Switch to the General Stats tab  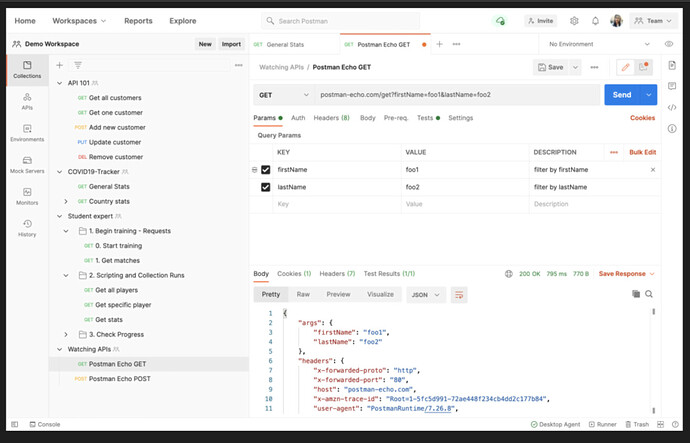285,44
